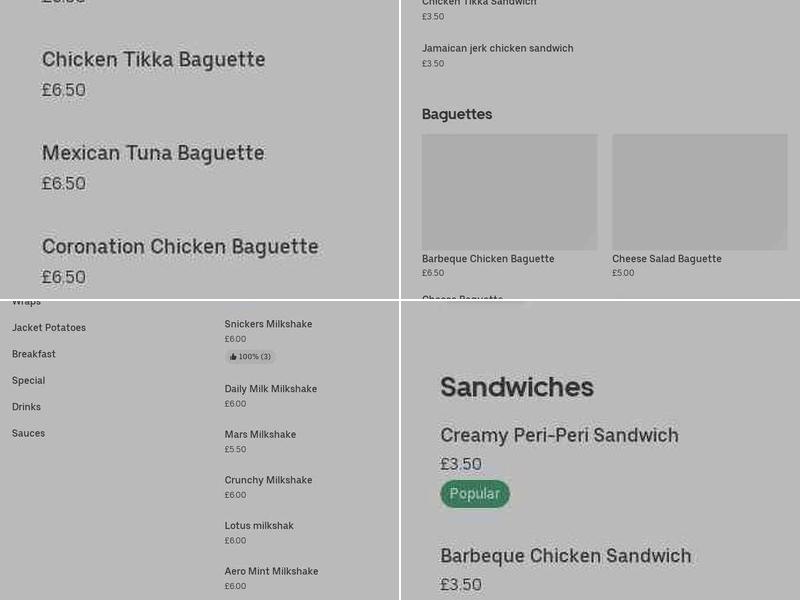Open the Chicken Tikka Sandwich item
This screenshot has width=800, height=600.
coord(478,3)
